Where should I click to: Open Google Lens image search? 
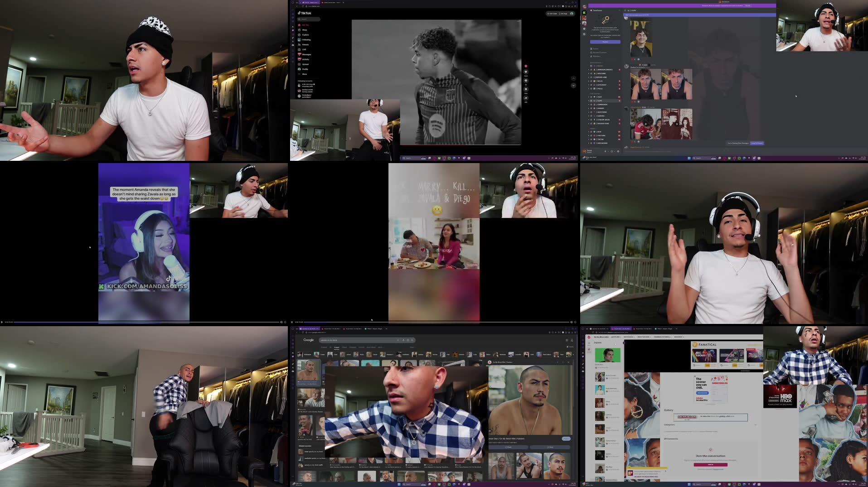click(408, 340)
